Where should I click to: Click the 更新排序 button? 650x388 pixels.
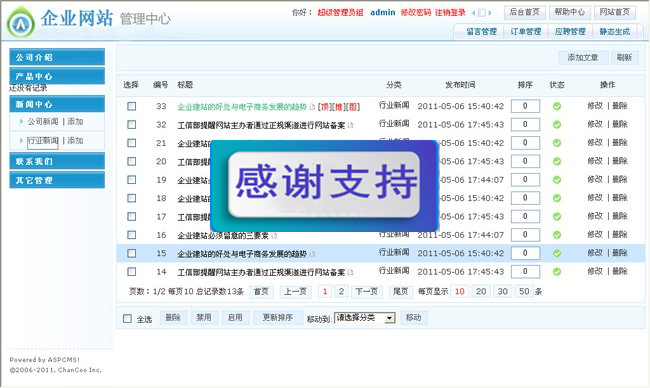(278, 318)
